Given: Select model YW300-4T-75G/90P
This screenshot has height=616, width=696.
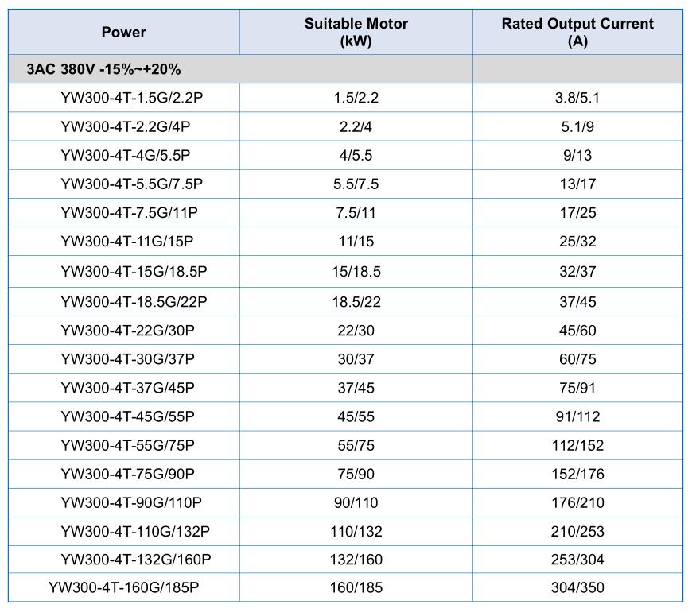Looking at the screenshot, I should click(x=127, y=474).
